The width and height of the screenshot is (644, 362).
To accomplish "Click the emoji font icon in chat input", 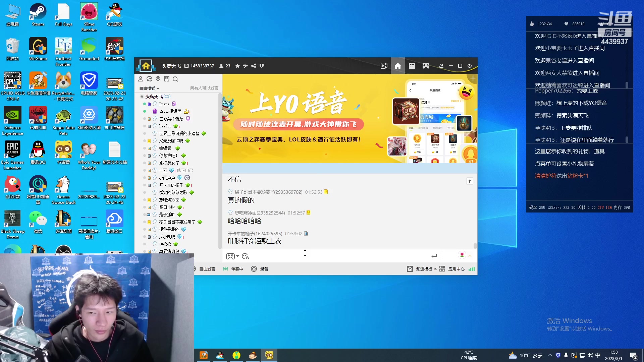I will coord(245,256).
